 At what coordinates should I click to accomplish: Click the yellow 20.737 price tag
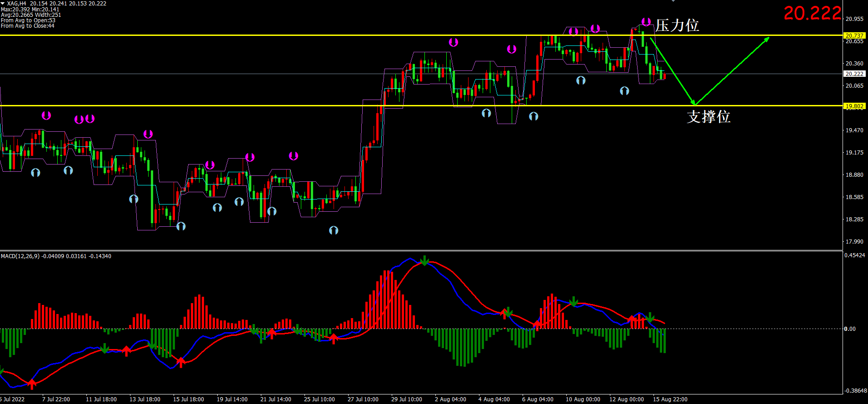click(x=854, y=35)
